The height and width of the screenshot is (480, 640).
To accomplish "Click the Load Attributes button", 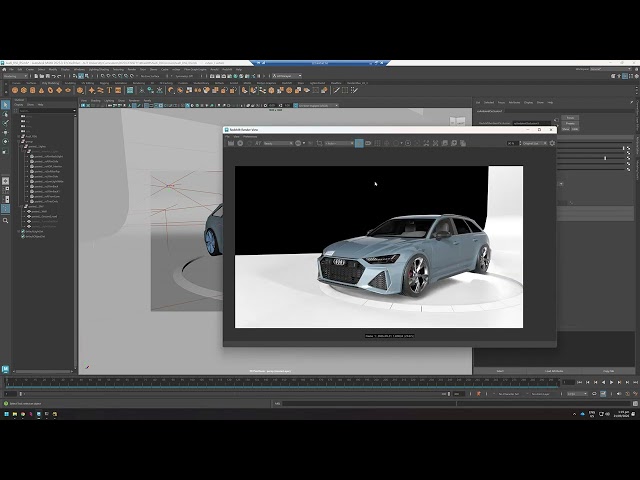I will pyautogui.click(x=554, y=371).
